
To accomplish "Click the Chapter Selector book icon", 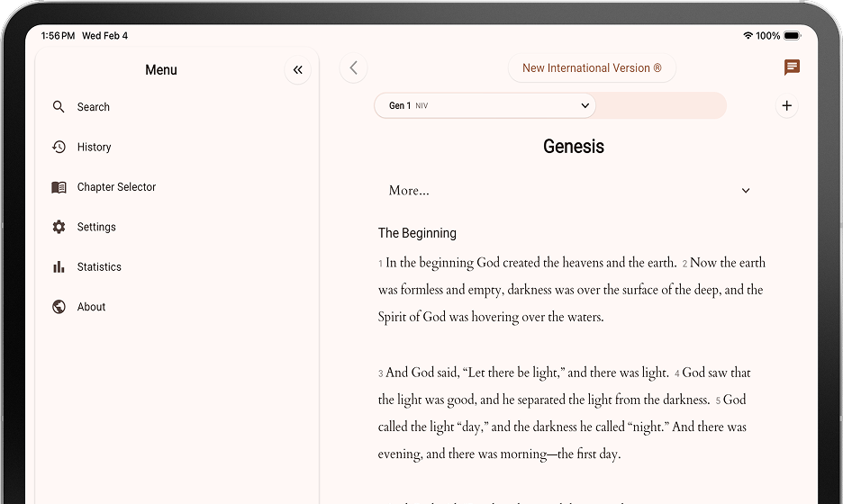I will click(x=59, y=187).
